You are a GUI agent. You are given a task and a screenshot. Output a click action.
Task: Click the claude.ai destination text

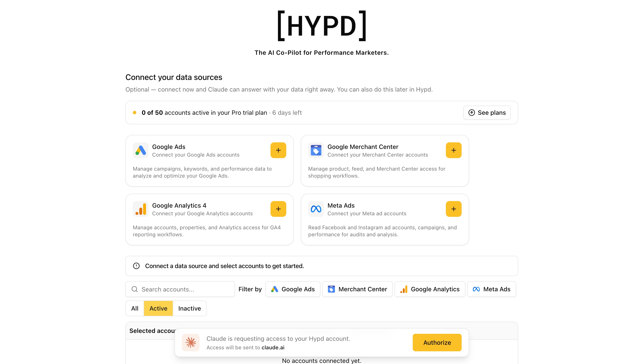(273, 348)
